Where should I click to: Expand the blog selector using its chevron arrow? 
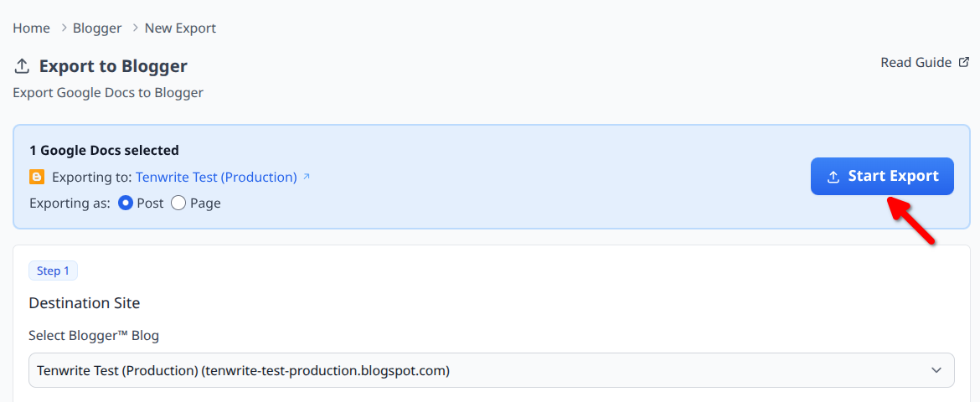pyautogui.click(x=936, y=370)
